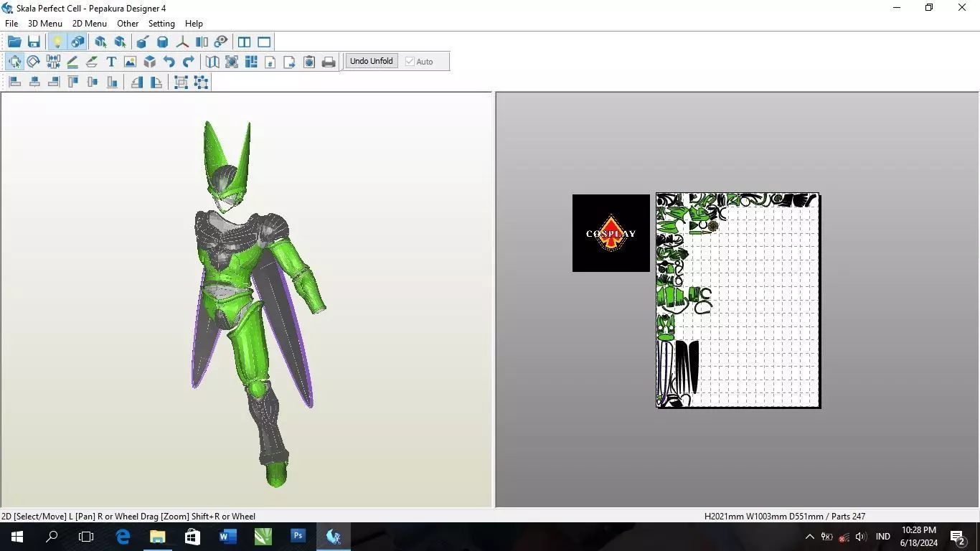Click the Redo arrow icon
980x551 pixels.
point(189,62)
